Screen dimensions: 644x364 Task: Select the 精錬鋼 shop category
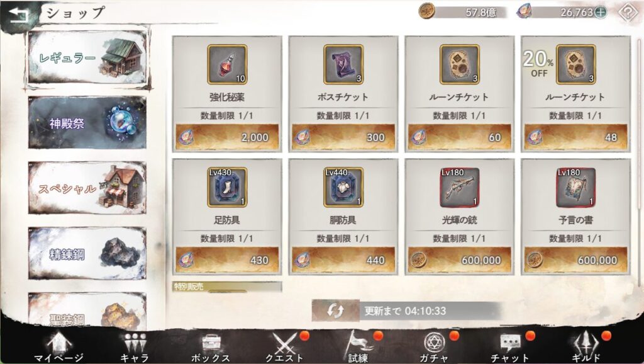(x=87, y=253)
